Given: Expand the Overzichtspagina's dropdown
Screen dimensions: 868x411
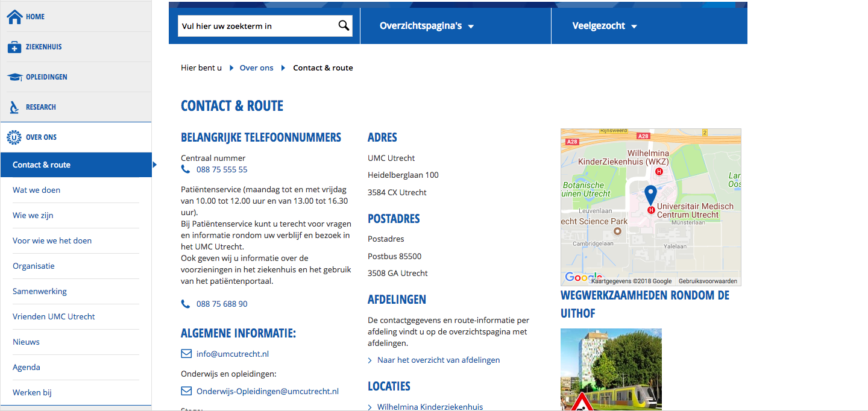Looking at the screenshot, I should pos(427,26).
